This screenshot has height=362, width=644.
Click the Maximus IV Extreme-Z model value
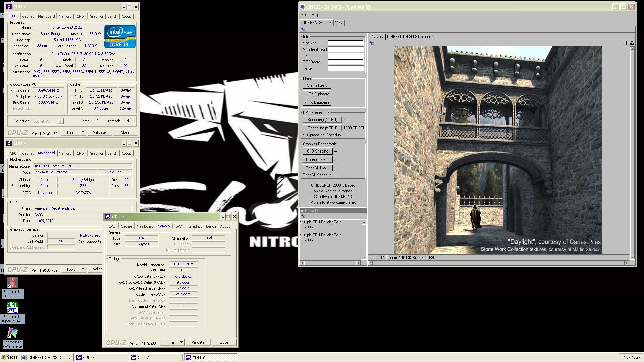65,172
